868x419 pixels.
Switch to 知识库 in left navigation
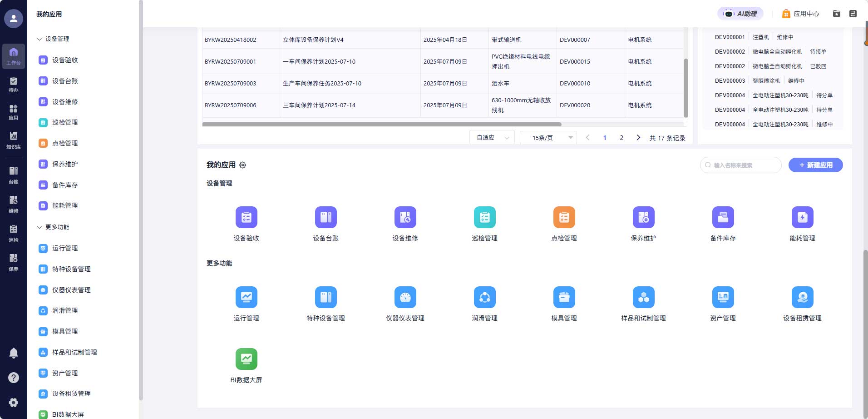(x=14, y=140)
